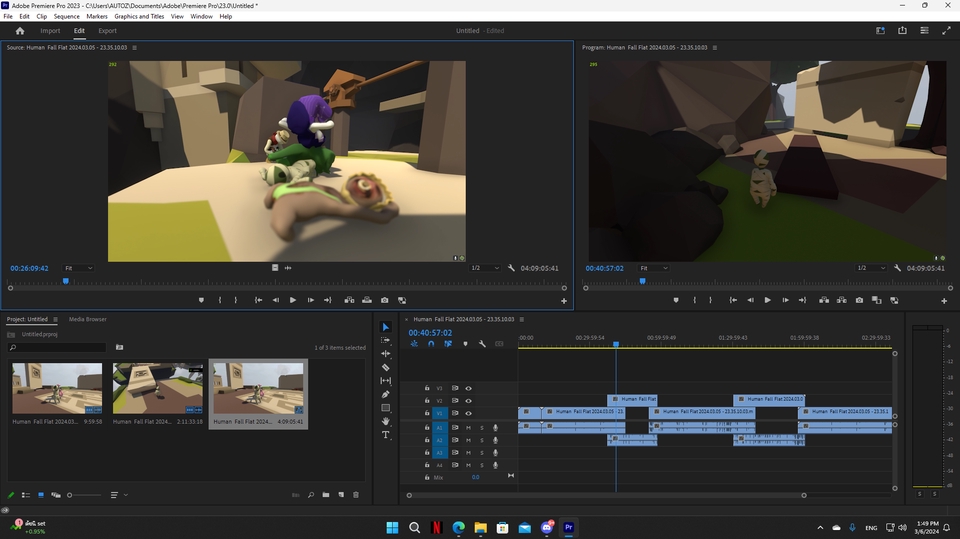This screenshot has width=960, height=539.
Task: Toggle the lock on track V3
Action: click(427, 388)
